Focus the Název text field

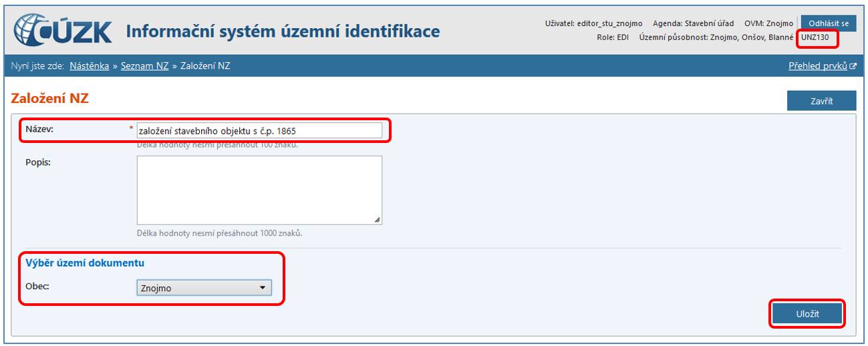[259, 130]
